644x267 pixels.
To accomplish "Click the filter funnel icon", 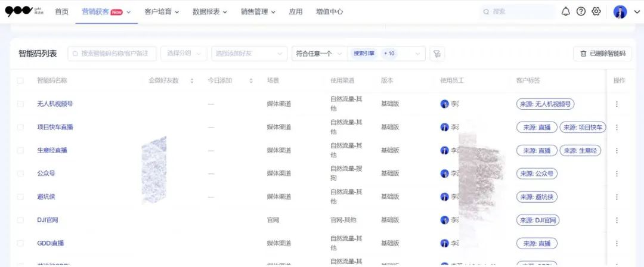I will [x=437, y=54].
